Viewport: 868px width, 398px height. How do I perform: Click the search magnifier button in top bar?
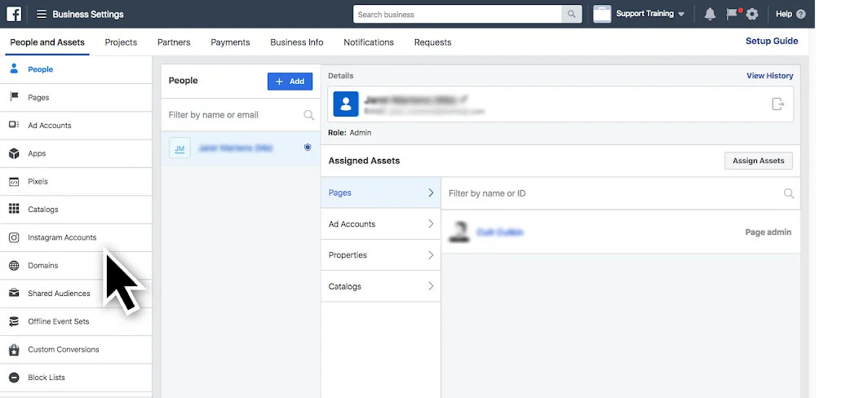571,15
